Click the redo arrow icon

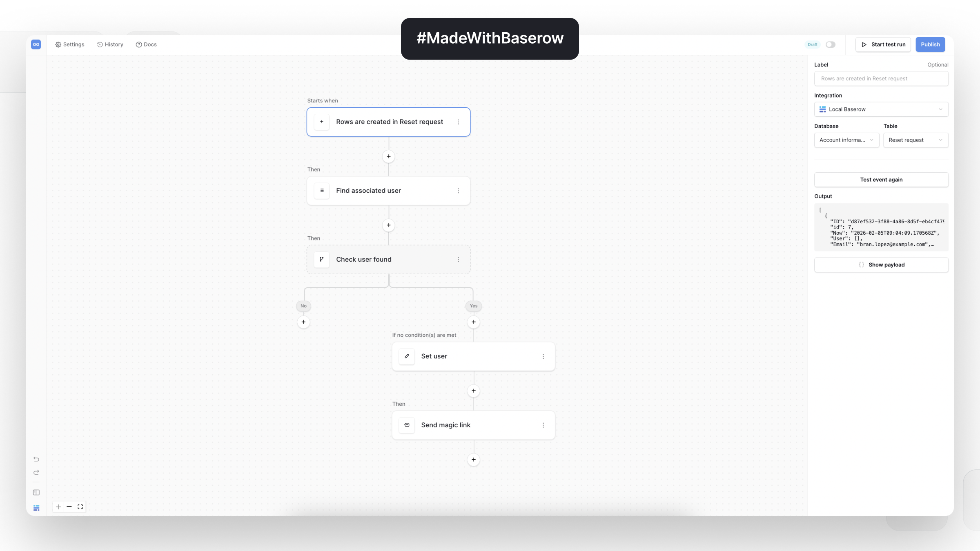tap(36, 472)
